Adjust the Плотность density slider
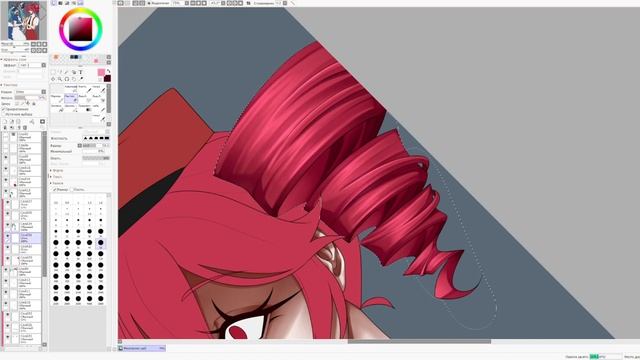Screen dimensions: 640x360 96,158
